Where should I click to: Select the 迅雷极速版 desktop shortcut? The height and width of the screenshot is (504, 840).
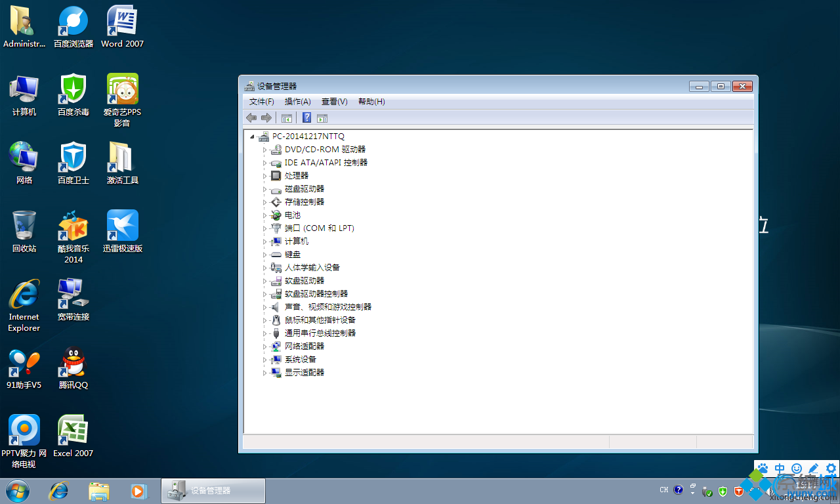pos(123,232)
